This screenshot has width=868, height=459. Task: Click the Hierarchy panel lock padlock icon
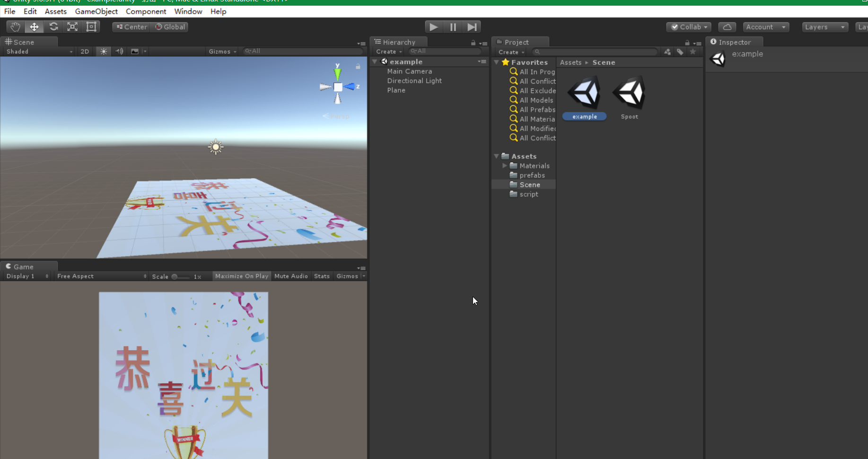click(x=473, y=43)
